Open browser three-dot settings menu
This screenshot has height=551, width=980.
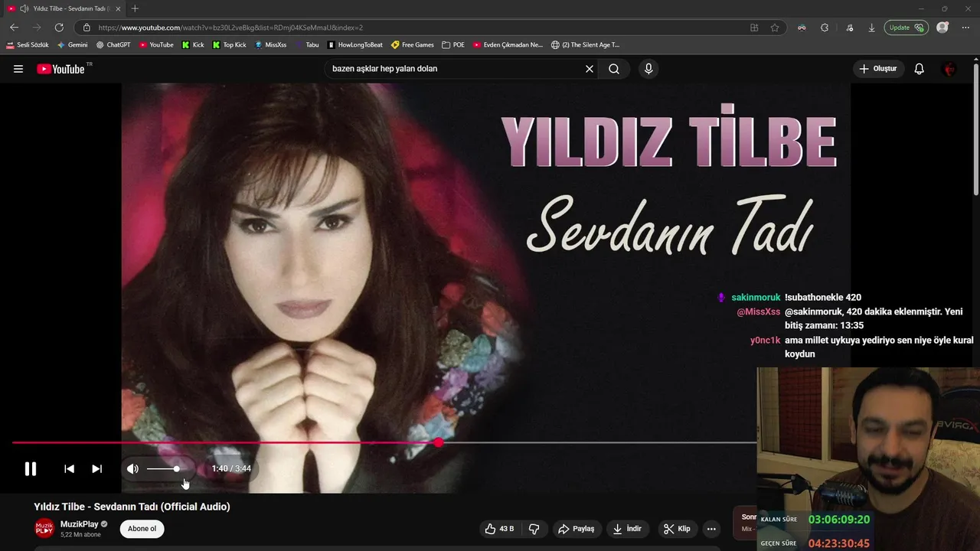tap(965, 28)
